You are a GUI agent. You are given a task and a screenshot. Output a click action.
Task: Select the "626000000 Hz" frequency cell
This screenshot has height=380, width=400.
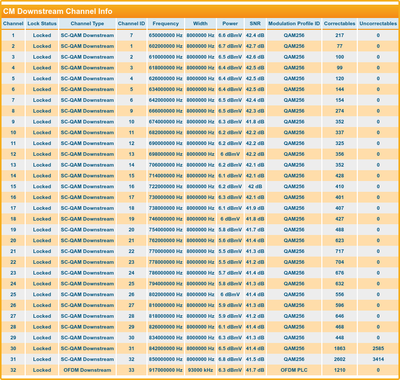pos(166,78)
